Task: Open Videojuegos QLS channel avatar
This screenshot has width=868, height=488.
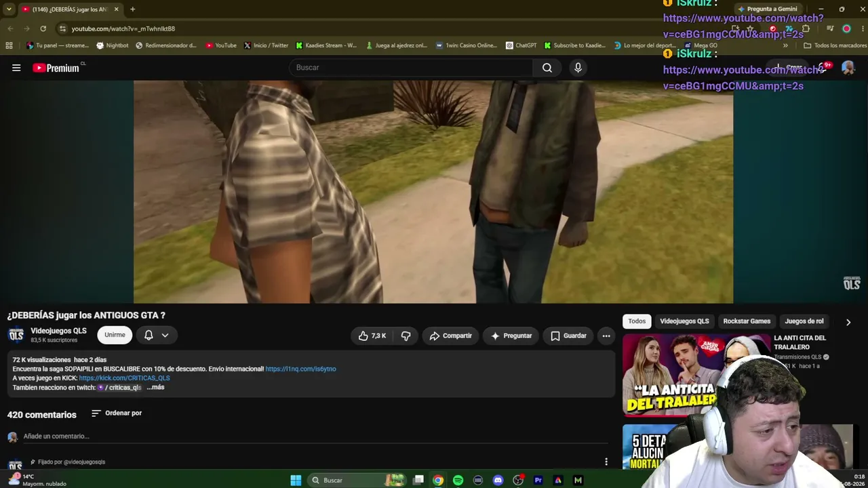Action: tap(16, 335)
